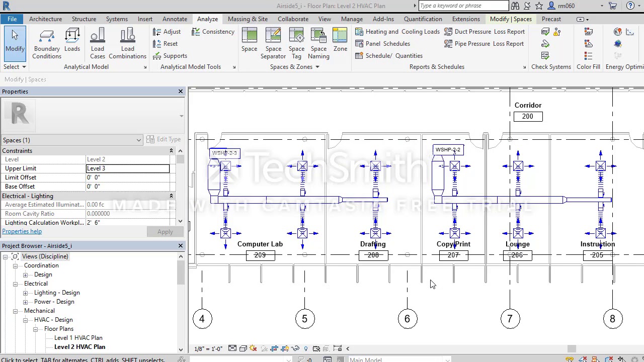Click the Check Duct Systems icon
Image resolution: width=644 pixels, height=362 pixels.
pos(545,32)
